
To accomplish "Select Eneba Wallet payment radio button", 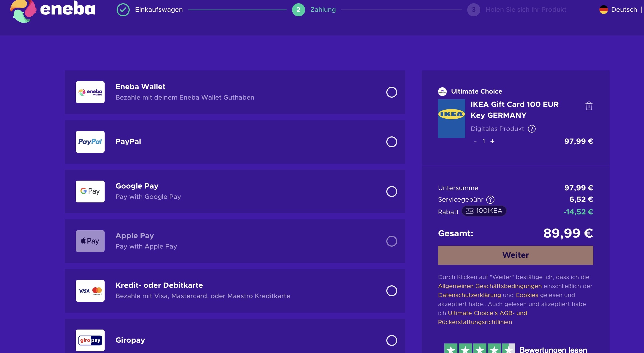I will pyautogui.click(x=391, y=92).
